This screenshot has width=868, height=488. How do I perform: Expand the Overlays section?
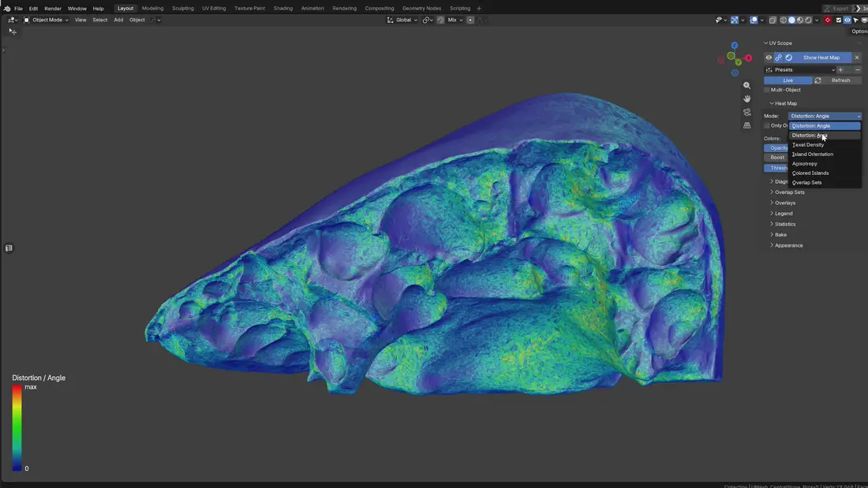(783, 203)
